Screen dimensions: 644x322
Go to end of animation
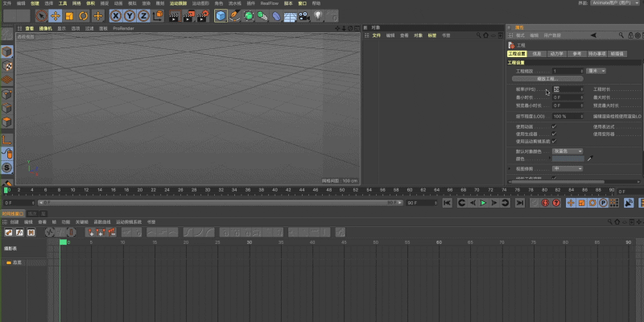coord(520,203)
